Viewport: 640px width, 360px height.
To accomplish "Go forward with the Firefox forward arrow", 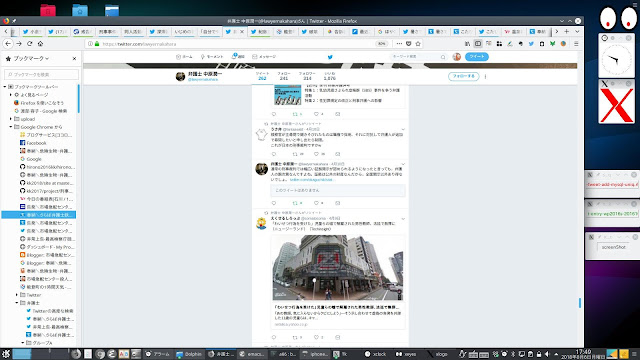I will (x=19, y=44).
